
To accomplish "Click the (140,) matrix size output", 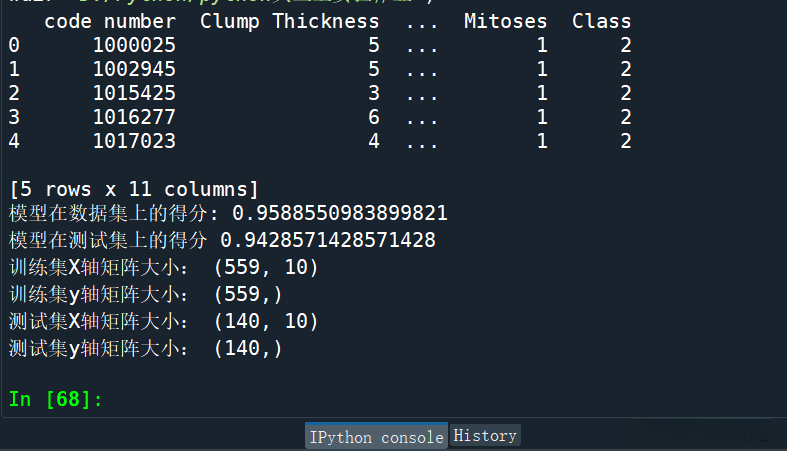I will [x=248, y=348].
